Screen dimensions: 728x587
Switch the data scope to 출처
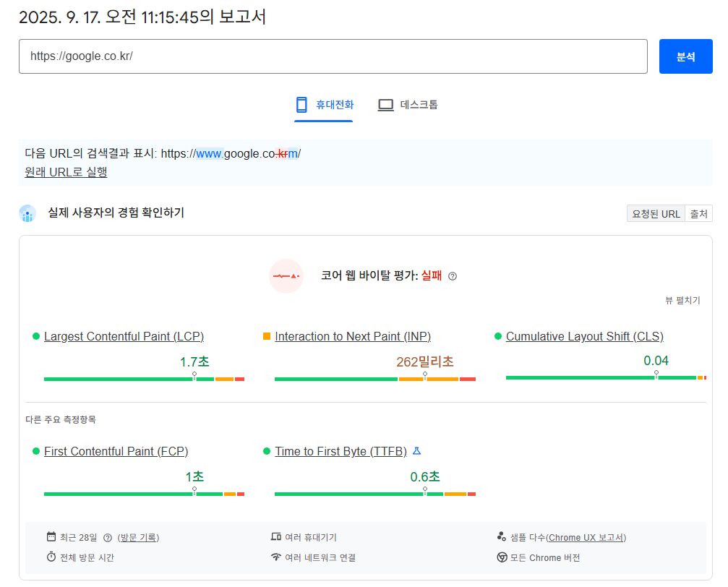pos(698,214)
